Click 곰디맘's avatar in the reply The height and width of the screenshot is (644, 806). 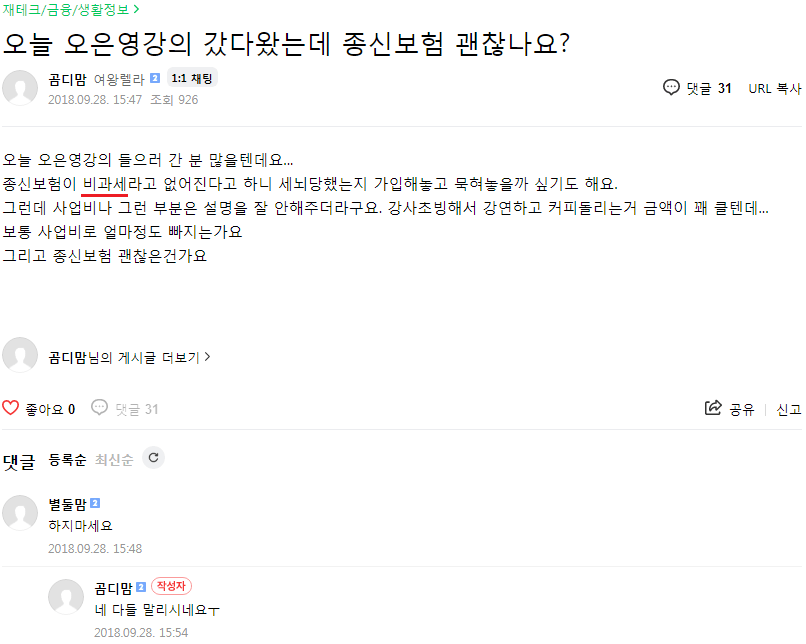(x=66, y=596)
